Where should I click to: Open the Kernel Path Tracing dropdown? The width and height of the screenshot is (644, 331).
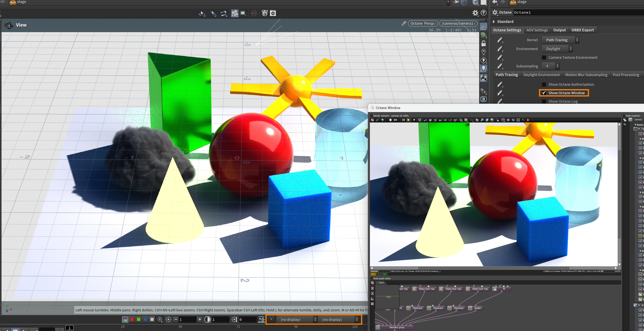coord(560,40)
